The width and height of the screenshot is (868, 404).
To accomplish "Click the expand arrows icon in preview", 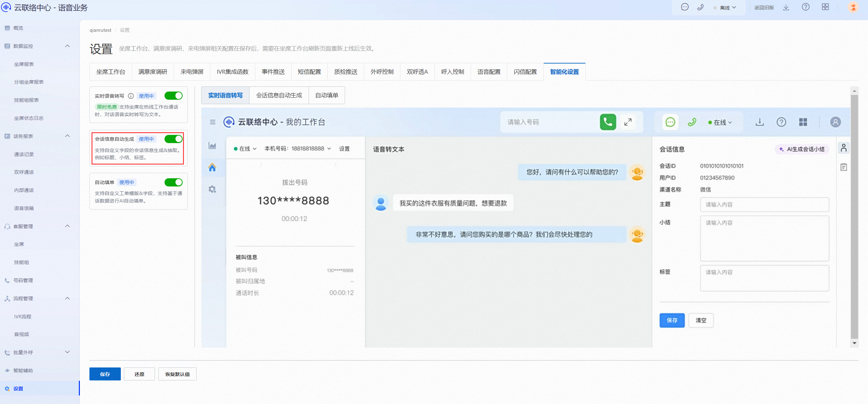I will pyautogui.click(x=628, y=122).
